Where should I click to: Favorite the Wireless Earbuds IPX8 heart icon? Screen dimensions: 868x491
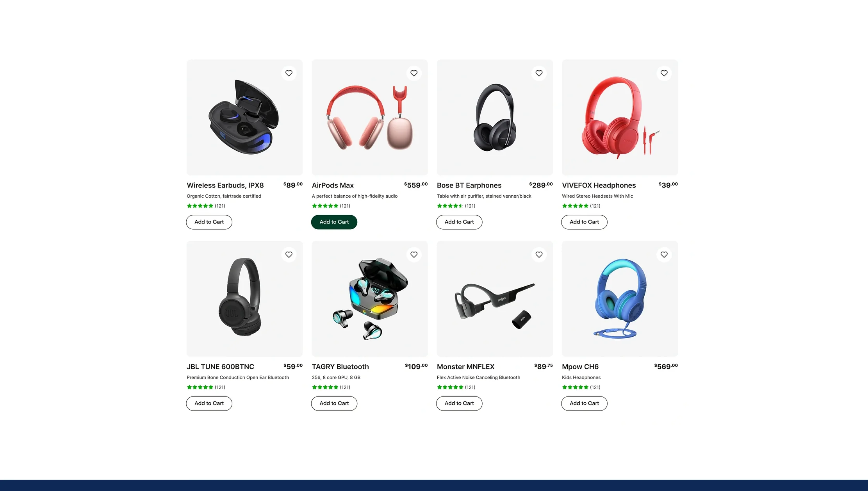(x=289, y=73)
